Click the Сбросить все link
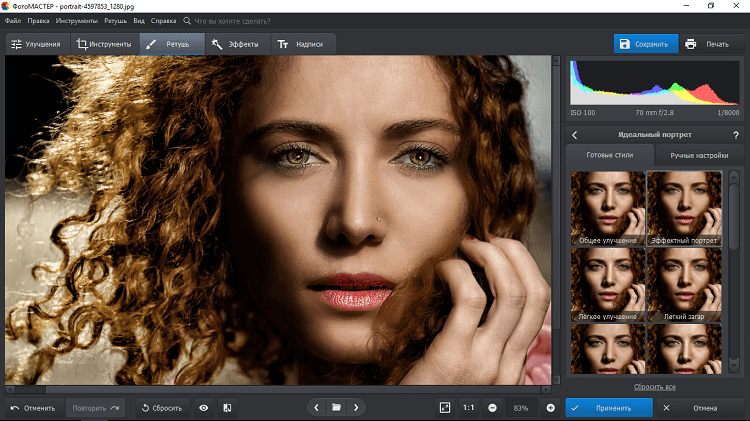Viewport: 750px width, 421px height. (x=654, y=387)
